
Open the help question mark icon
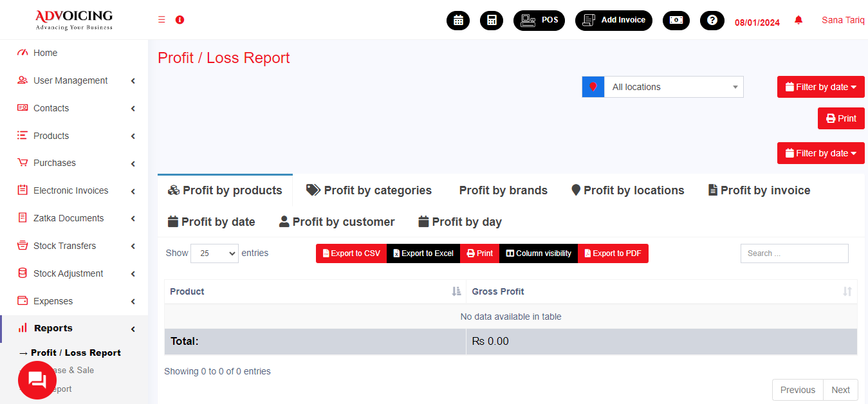(712, 21)
